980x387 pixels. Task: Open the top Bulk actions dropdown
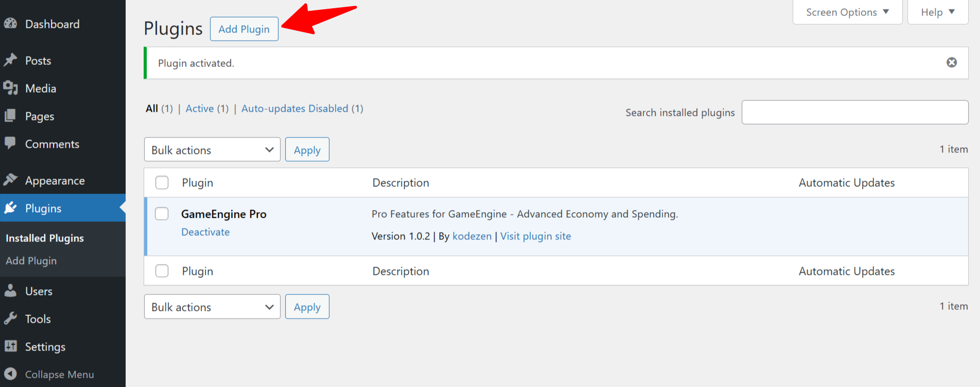tap(212, 149)
